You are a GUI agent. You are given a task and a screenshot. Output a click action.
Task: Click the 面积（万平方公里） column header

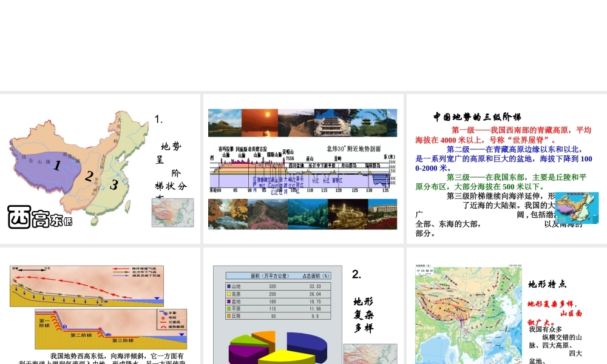click(270, 276)
